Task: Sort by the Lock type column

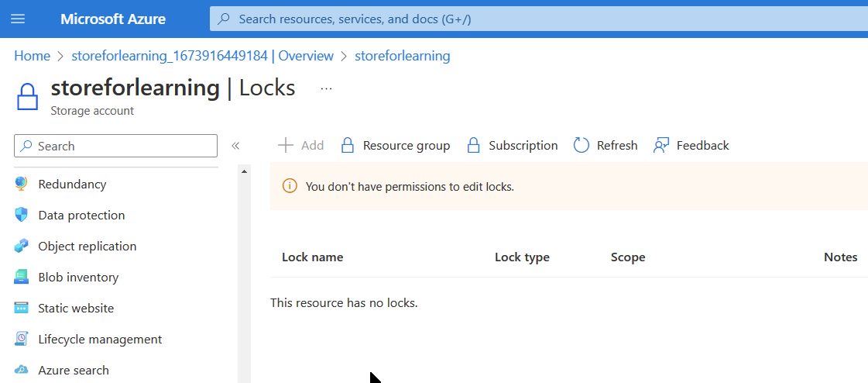Action: (x=522, y=257)
